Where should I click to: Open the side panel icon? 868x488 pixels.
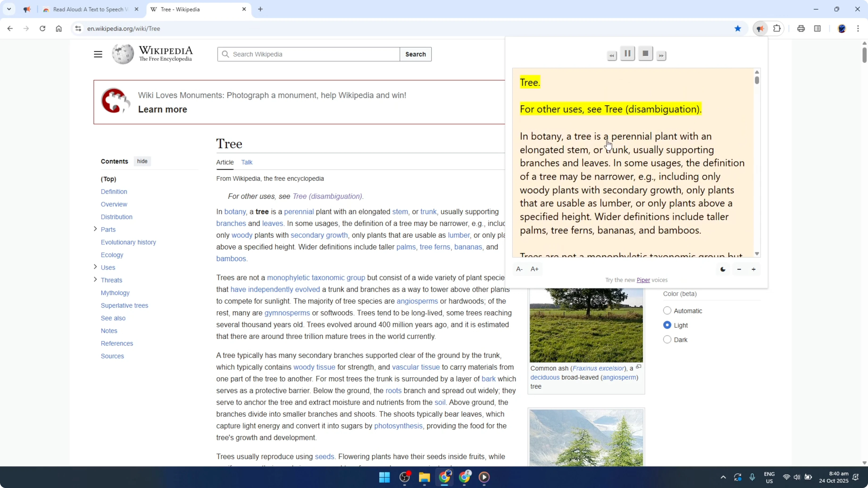coord(817,29)
